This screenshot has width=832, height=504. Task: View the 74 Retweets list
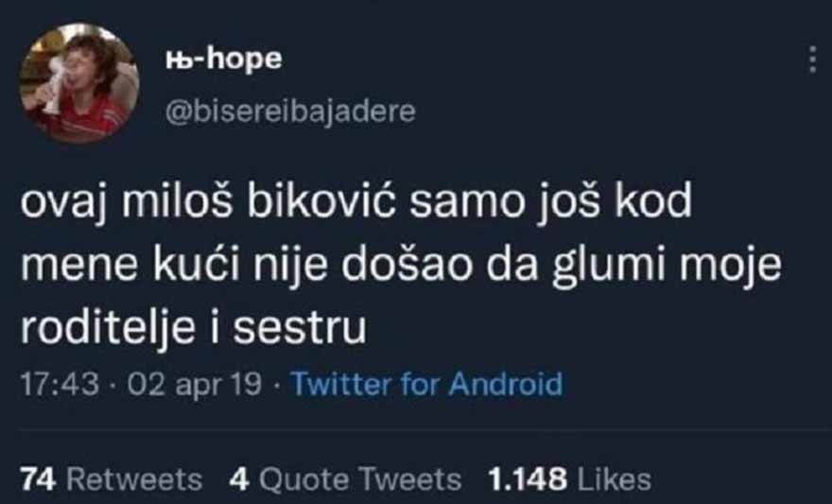coord(112,479)
